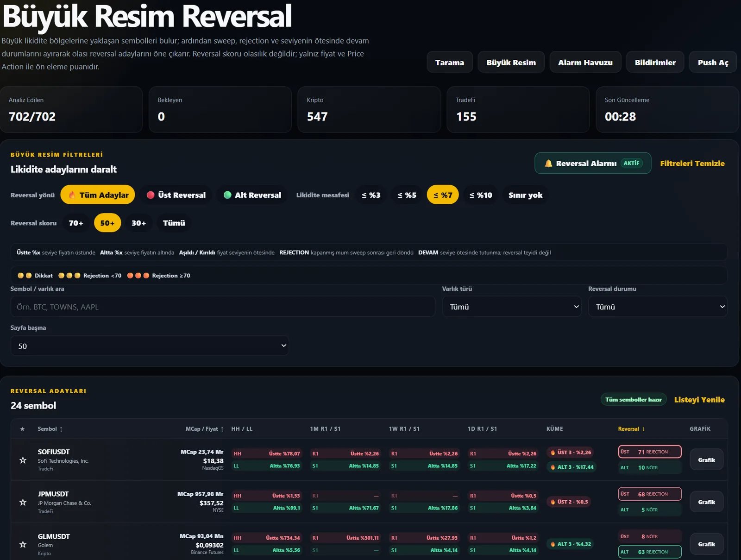
Task: Click ALT 63 REJECTION badge for GLMUSDT
Action: tap(650, 552)
